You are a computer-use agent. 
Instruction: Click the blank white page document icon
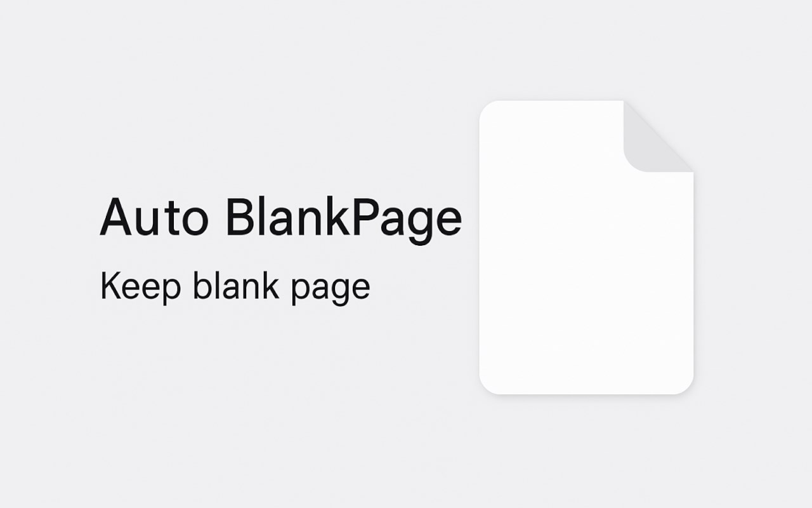586,247
